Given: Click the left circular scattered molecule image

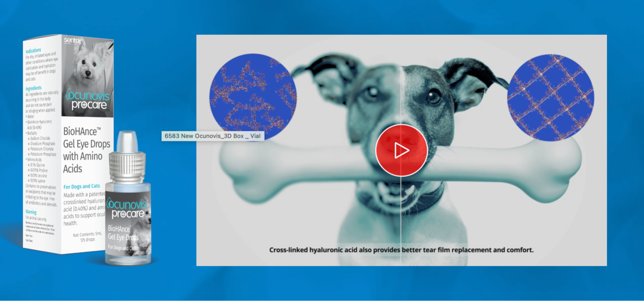Looking at the screenshot, I should coord(253,97).
